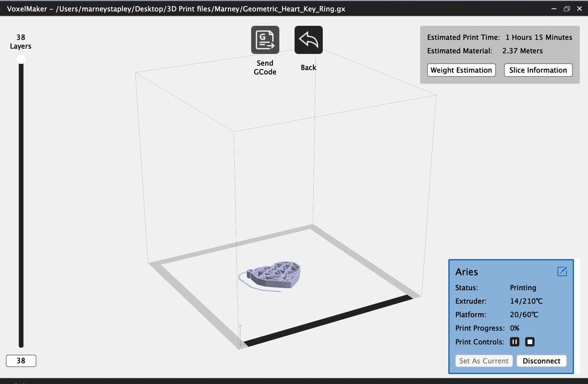The image size is (588, 384).
Task: Open the Slice Information dialog
Action: [x=537, y=70]
